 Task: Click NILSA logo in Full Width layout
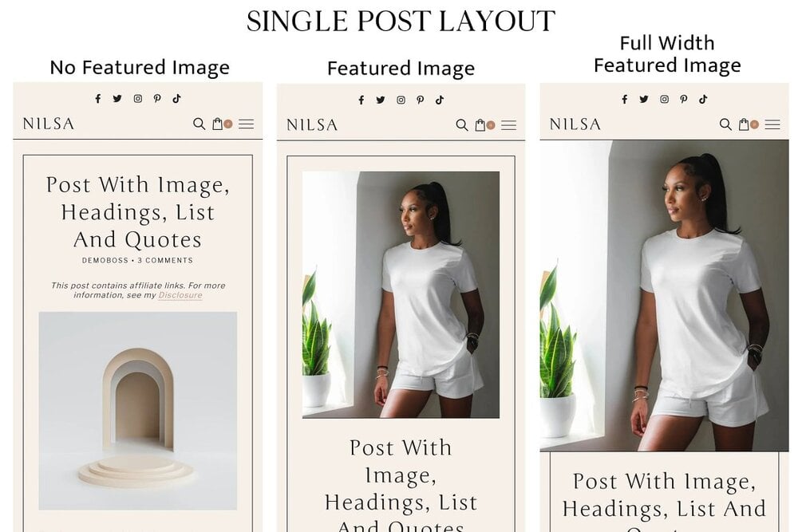(x=575, y=124)
